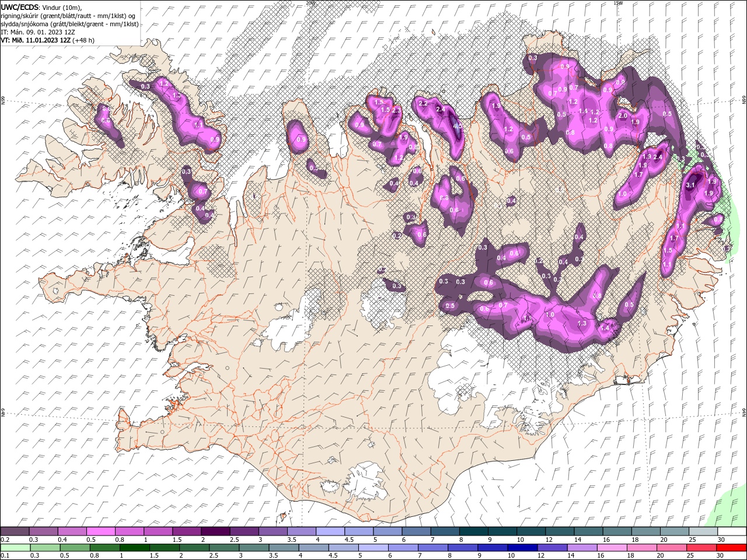Click lower legend swatch between 1 and 1.5
This screenshot has width=747, height=560.
pyautogui.click(x=135, y=548)
